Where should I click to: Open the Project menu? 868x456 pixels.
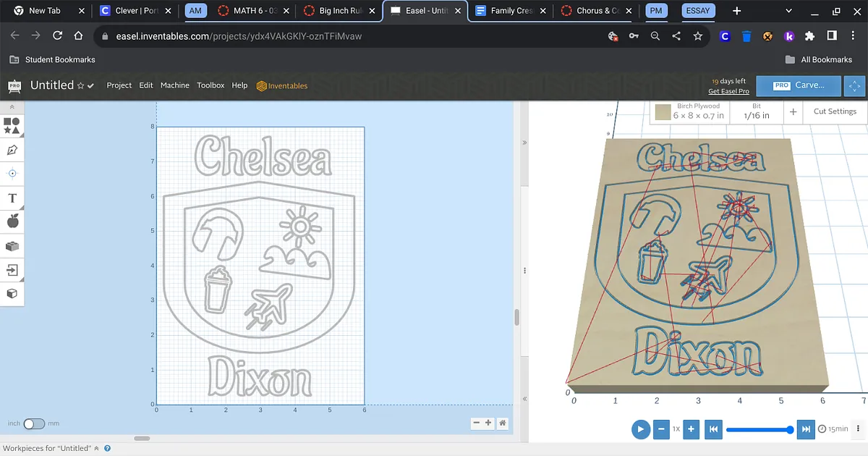(119, 85)
